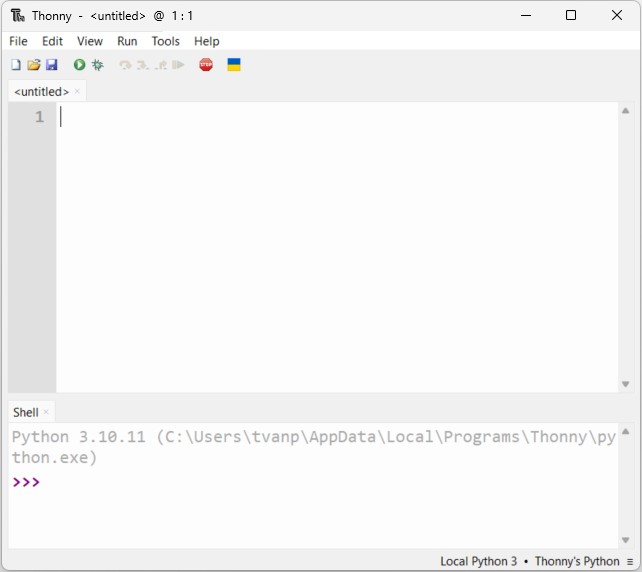Minimize the Thonny window
642x572 pixels.
[x=526, y=16]
